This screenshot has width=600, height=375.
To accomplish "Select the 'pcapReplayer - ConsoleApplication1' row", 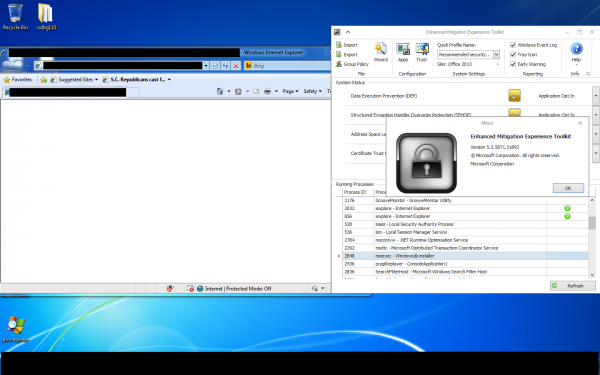I will (x=465, y=264).
